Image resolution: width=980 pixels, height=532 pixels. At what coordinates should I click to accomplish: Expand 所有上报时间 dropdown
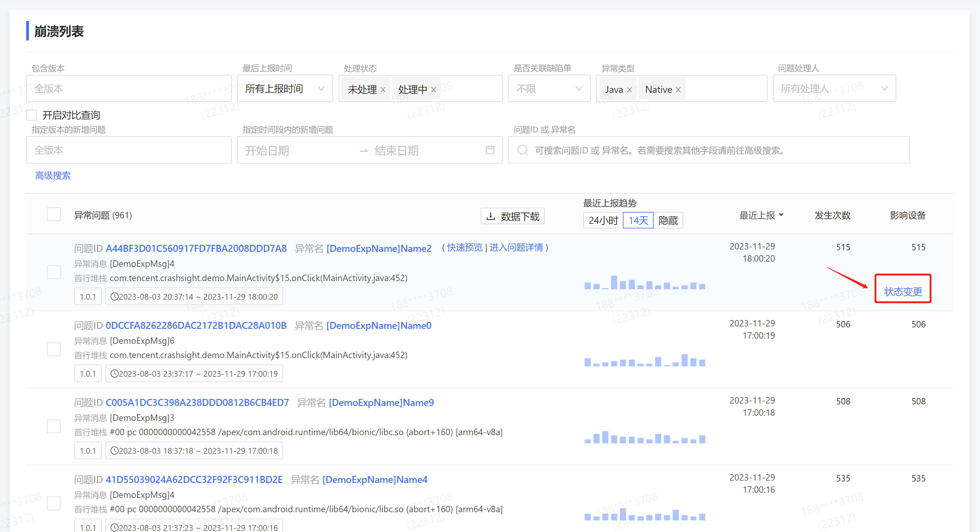[x=285, y=88]
